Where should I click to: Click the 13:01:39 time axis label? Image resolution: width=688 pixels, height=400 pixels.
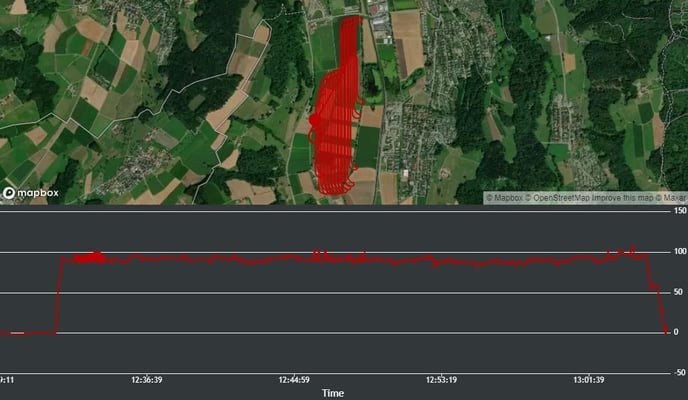589,379
